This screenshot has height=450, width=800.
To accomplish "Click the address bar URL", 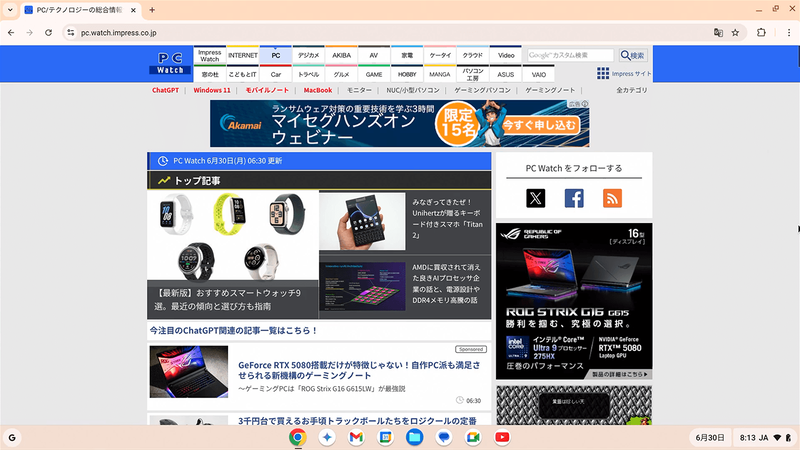I will (119, 33).
